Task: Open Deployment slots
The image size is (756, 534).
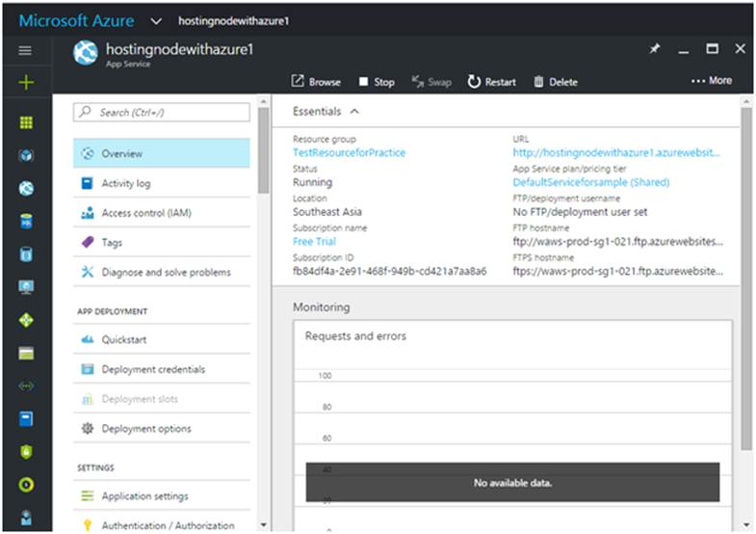Action: tap(162, 399)
